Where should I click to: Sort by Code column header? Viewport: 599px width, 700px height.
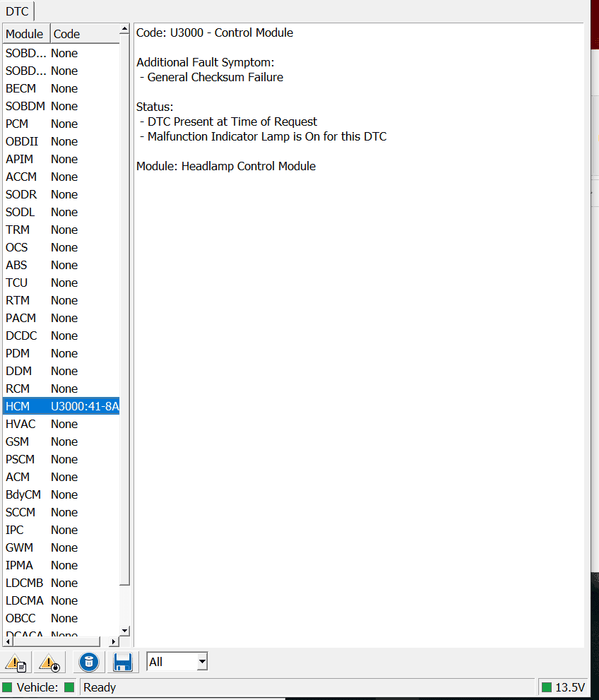83,34
